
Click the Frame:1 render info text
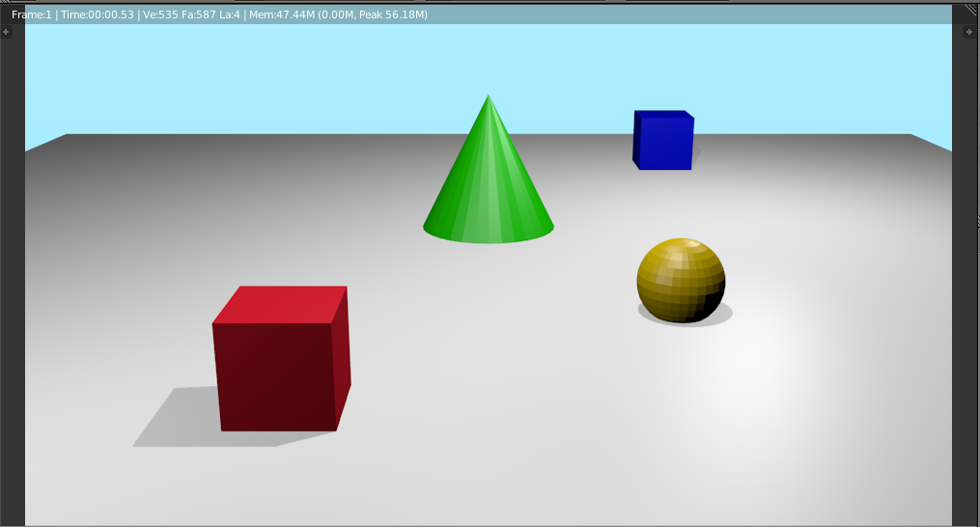tap(31, 14)
